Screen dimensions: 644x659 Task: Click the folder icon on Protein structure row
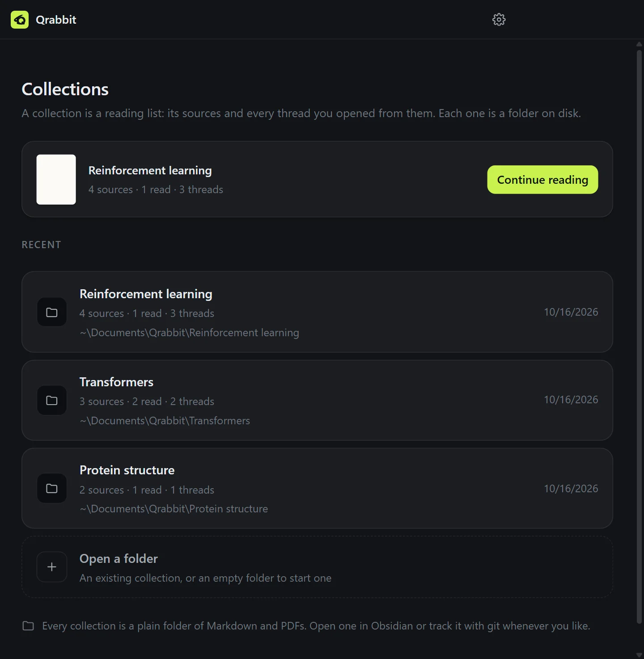52,488
